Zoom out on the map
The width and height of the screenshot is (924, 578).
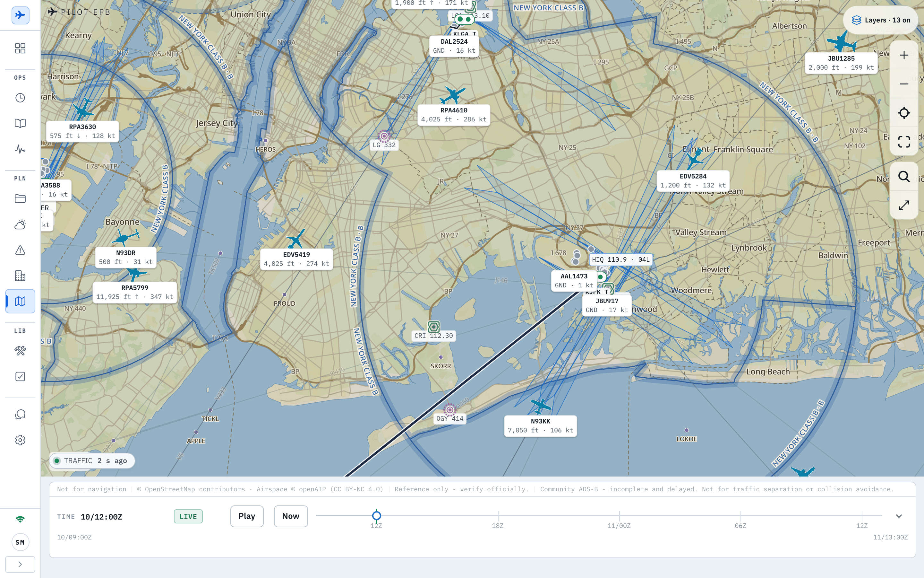click(904, 84)
